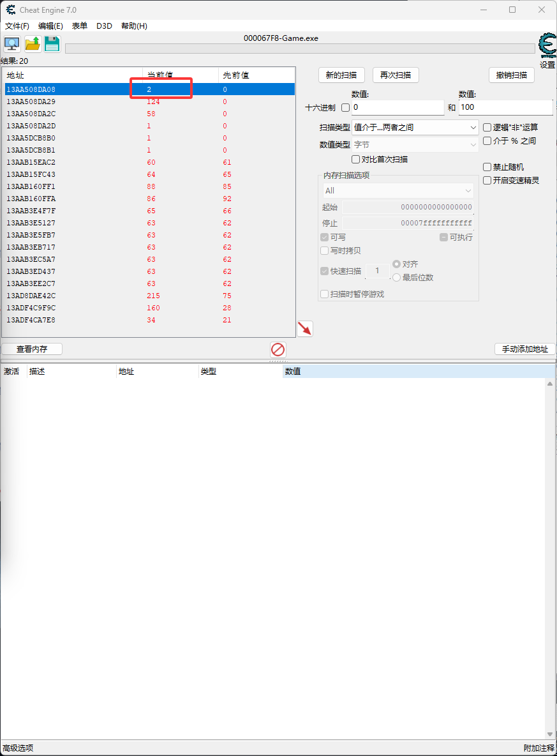Click the 类型 column header in address table
557x756 pixels.
(x=240, y=371)
